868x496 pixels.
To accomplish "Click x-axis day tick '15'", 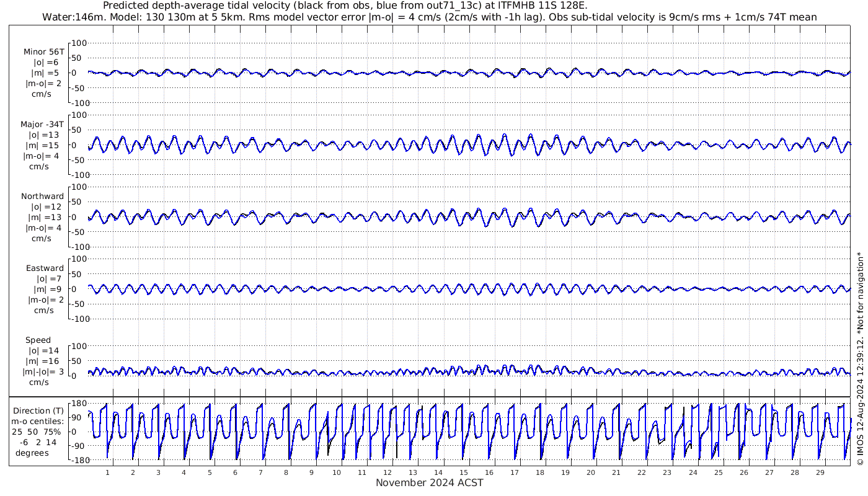I will 464,472.
